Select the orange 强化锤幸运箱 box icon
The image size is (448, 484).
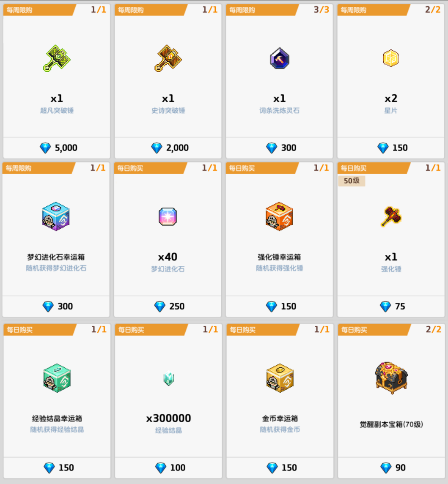pos(279,217)
